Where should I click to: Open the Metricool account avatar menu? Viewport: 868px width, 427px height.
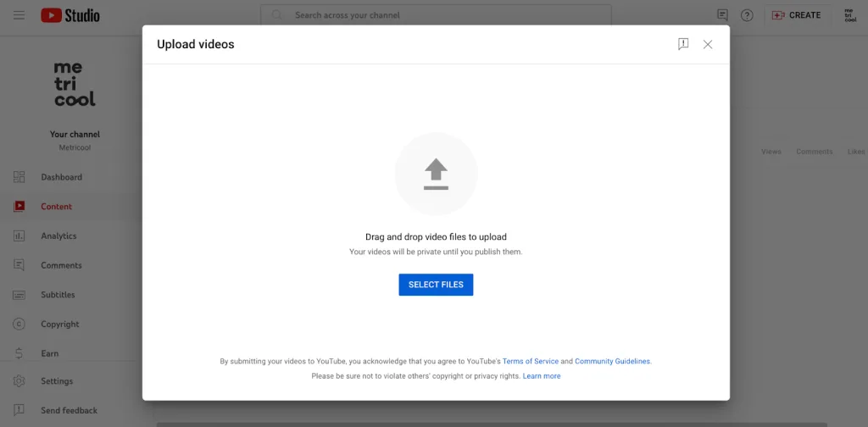coord(850,15)
